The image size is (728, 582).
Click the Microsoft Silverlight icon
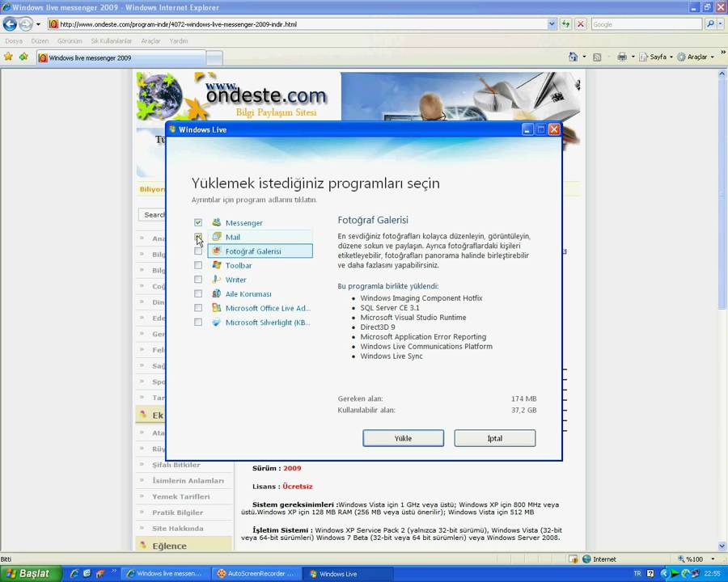(x=216, y=322)
